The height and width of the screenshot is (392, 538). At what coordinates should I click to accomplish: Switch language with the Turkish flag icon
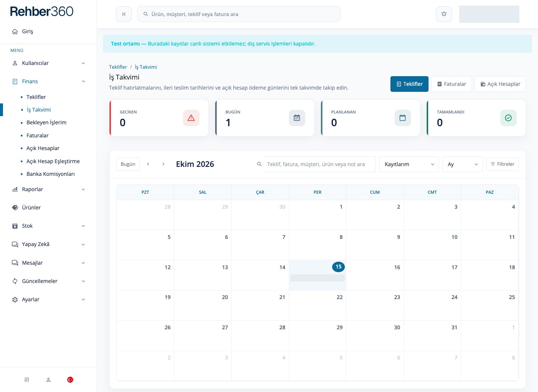70,380
